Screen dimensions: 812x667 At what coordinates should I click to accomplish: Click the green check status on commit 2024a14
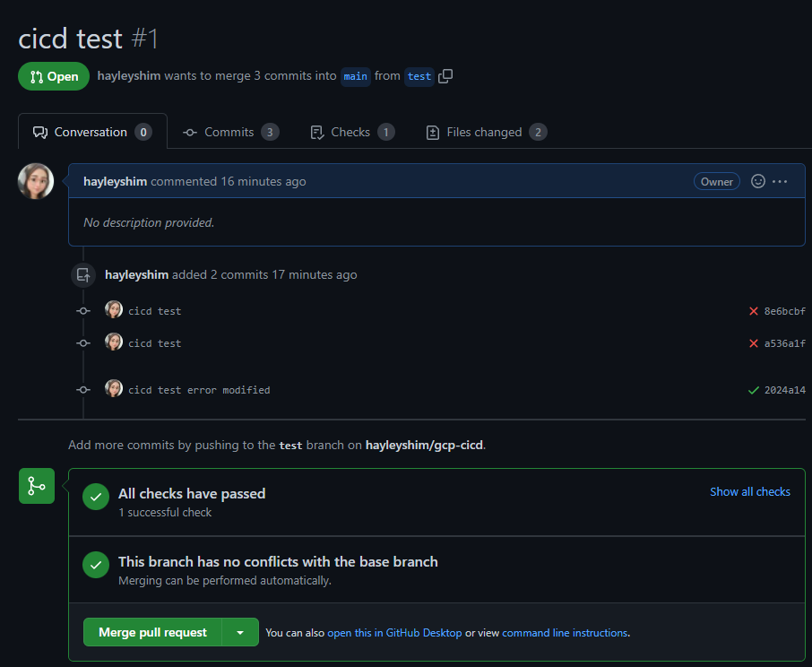pos(754,390)
